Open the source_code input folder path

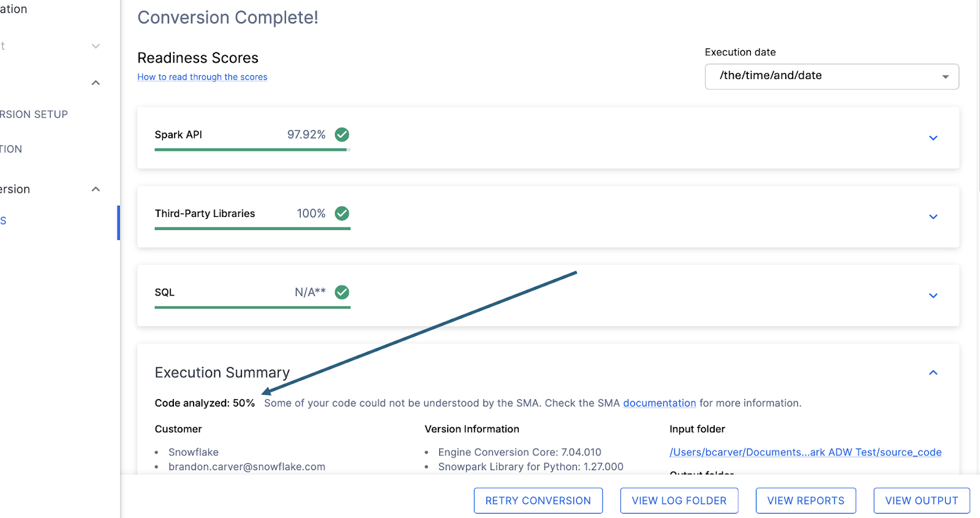tap(805, 452)
